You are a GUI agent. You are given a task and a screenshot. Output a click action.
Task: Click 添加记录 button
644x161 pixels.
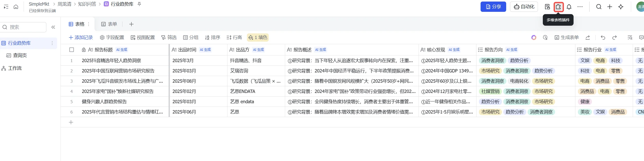point(81,37)
